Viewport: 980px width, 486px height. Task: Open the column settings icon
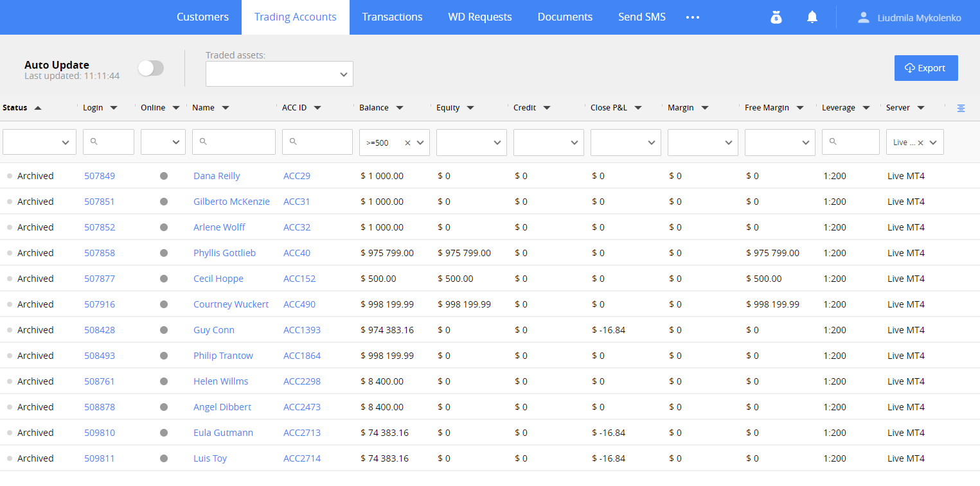coord(961,108)
